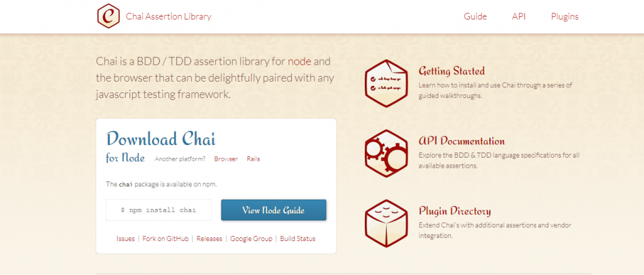Switch platform to Rails
Screen dimensions: 644x275
tap(253, 159)
